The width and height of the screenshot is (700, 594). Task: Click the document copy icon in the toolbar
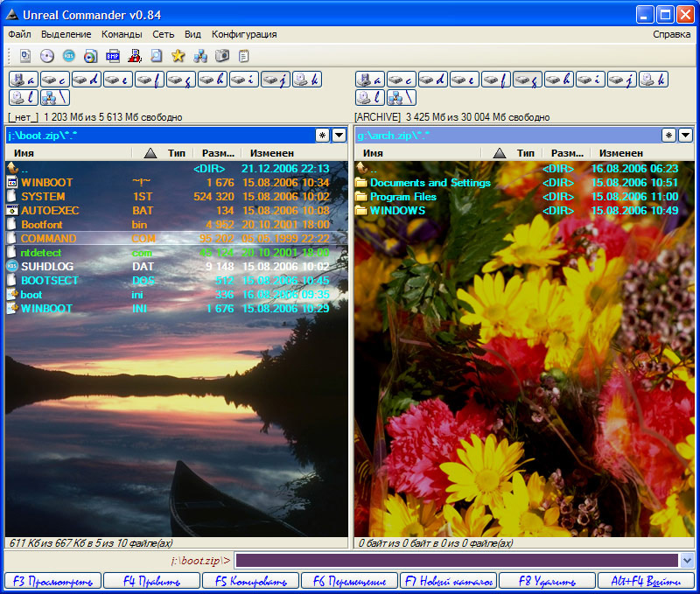[x=25, y=56]
